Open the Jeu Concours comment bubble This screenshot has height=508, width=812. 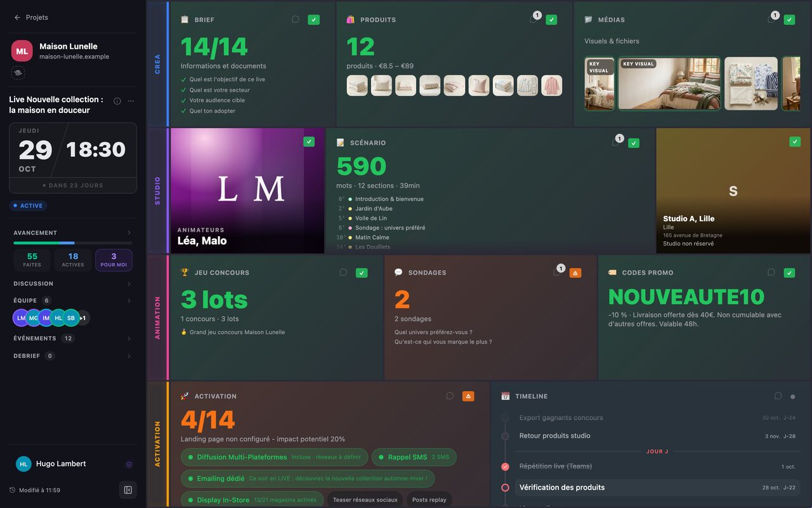click(x=343, y=272)
